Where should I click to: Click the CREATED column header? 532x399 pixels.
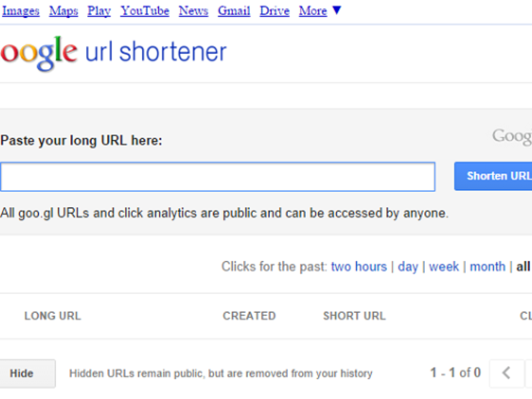coord(249,316)
